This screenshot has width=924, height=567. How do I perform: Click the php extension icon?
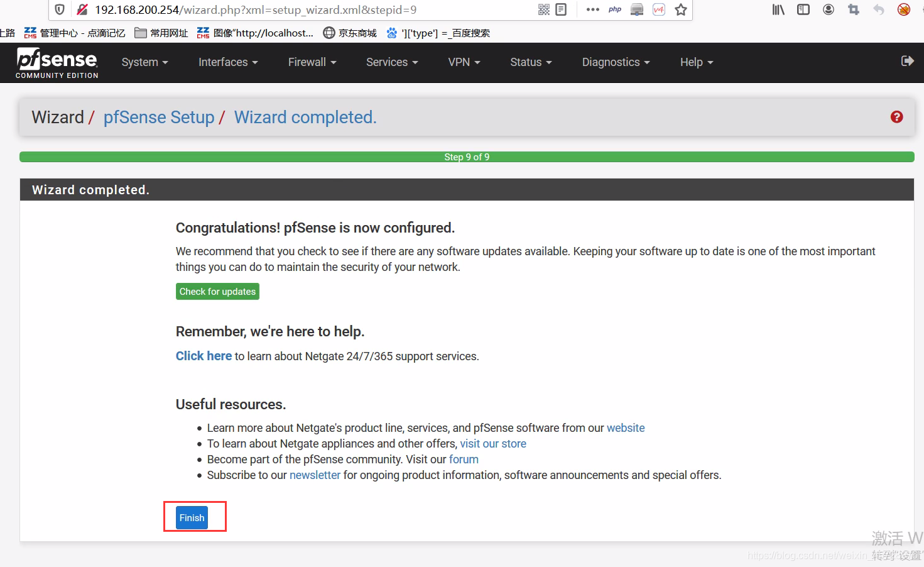coord(615,9)
